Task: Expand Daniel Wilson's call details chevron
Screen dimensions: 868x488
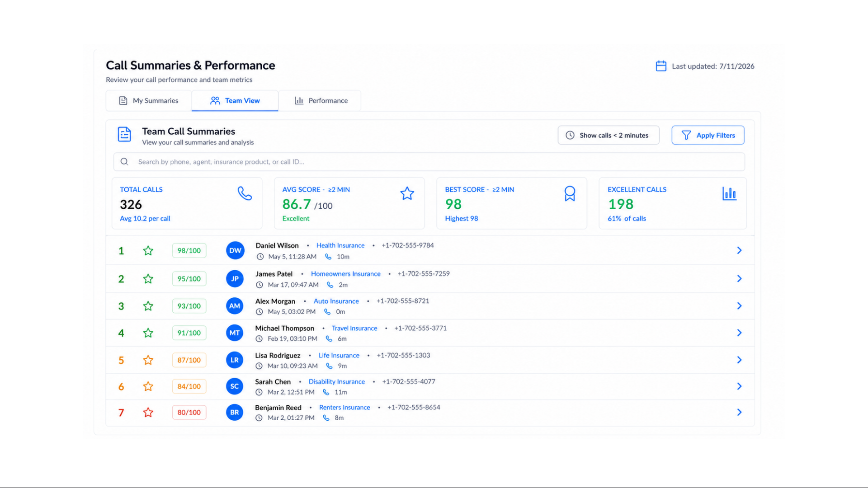Action: click(740, 250)
